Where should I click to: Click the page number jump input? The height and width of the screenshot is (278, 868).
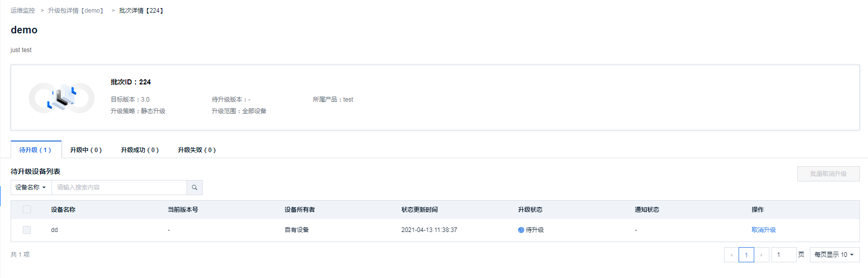784,255
